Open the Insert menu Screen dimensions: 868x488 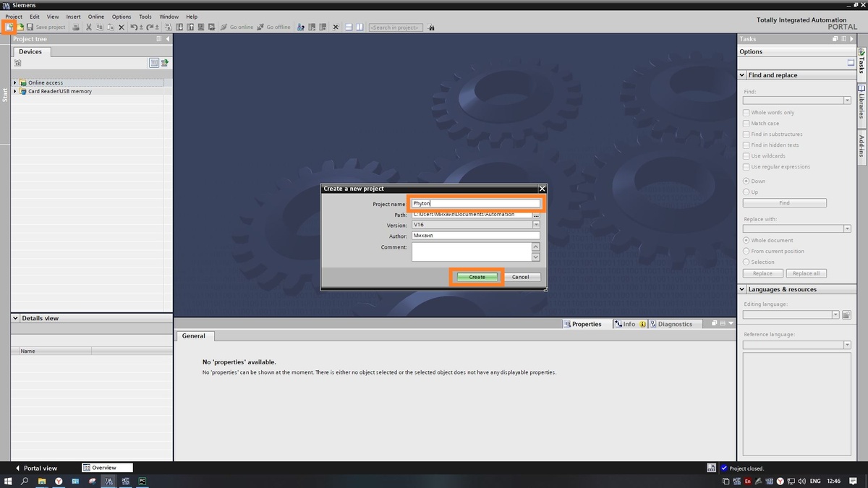point(74,17)
